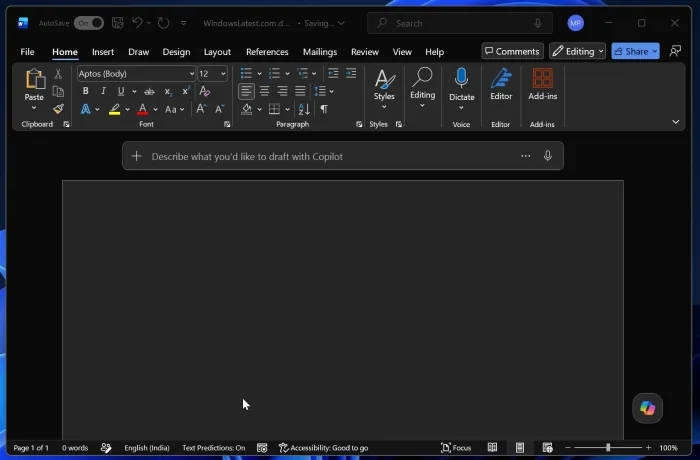Clear all formatting icon
The width and height of the screenshot is (700, 460).
click(x=204, y=91)
